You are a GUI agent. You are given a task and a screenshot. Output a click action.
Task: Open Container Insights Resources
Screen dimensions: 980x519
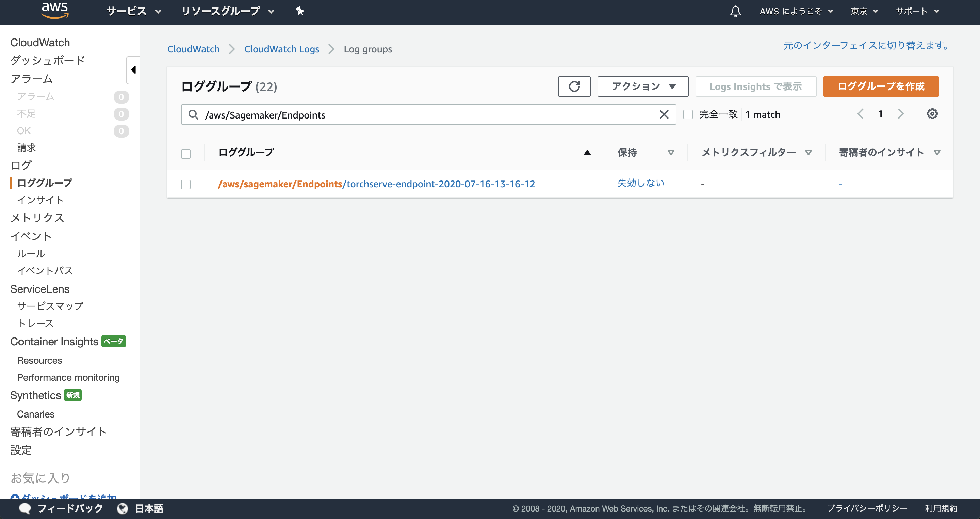[x=39, y=360]
